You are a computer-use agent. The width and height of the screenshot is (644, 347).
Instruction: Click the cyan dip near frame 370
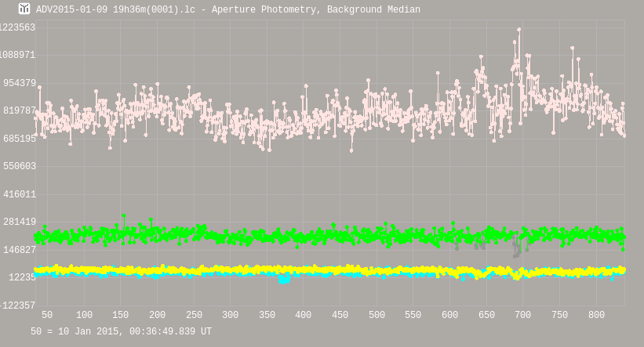pos(284,278)
